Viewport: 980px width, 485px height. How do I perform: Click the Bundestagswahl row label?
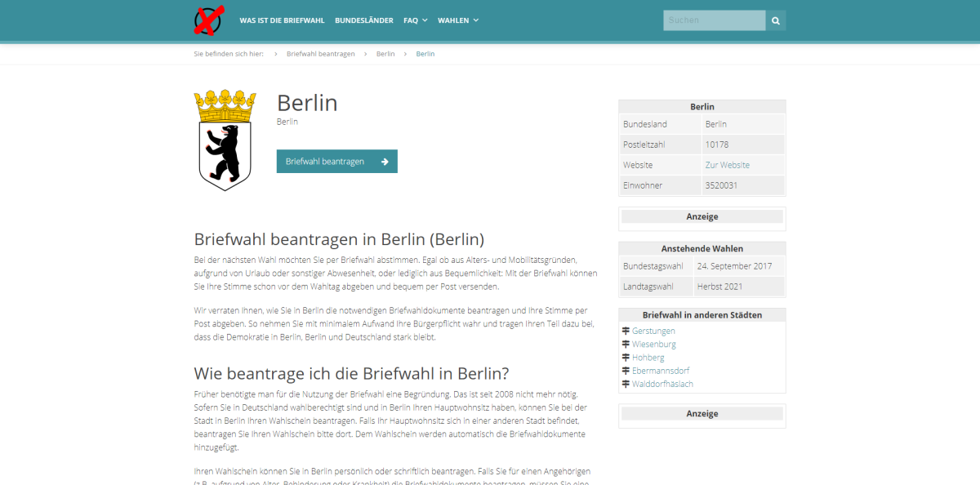(653, 266)
